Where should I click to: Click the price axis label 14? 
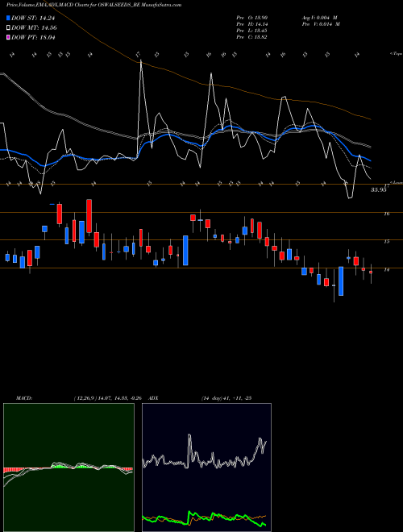(387, 269)
